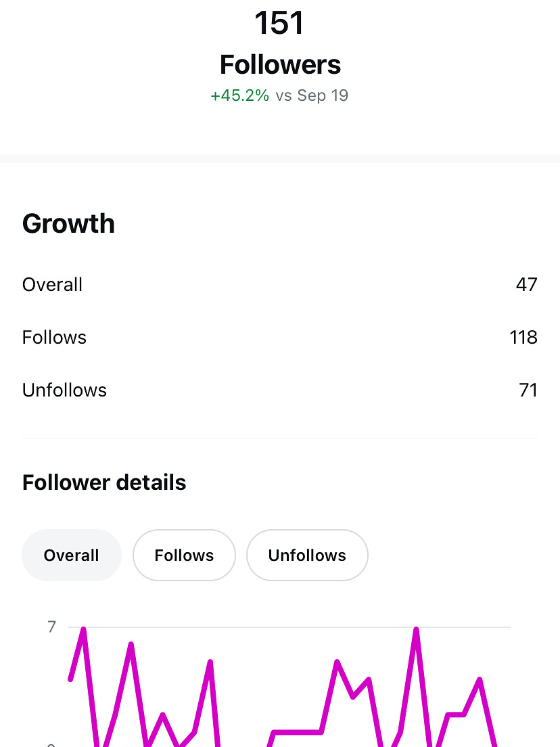This screenshot has width=560, height=747.
Task: Select the Unfollows label in Growth list
Action: [x=64, y=390]
